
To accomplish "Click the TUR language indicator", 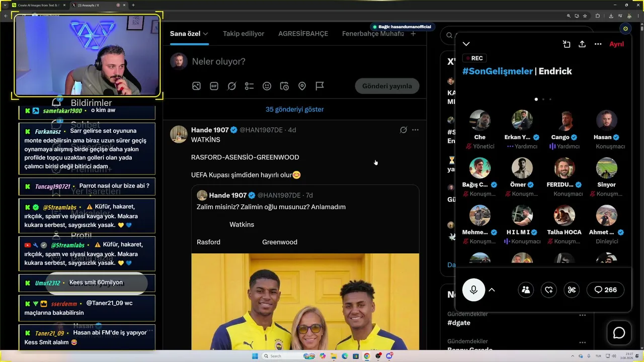I will click(x=599, y=356).
